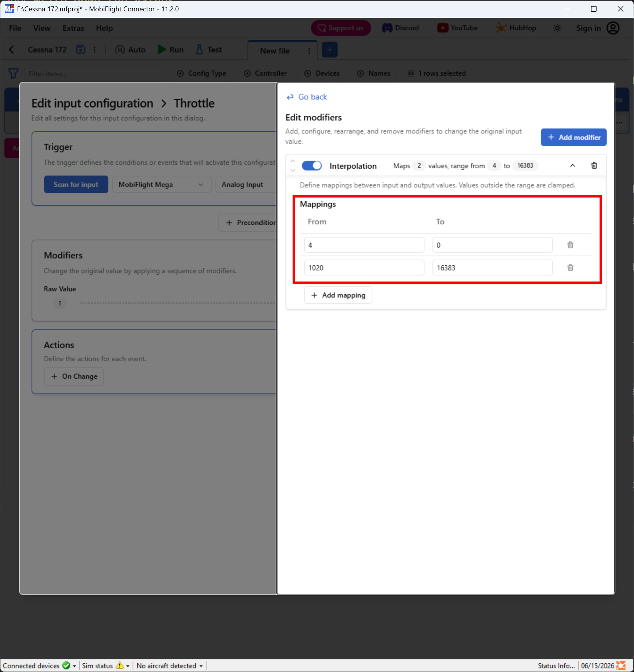This screenshot has height=672, width=634.
Task: Click Scan for input button
Action: (76, 185)
